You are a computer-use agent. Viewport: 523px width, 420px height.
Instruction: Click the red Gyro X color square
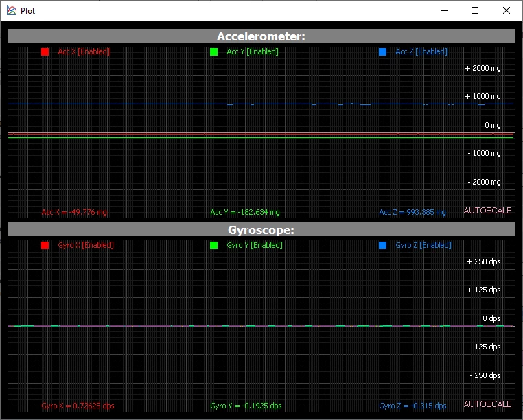pos(45,245)
